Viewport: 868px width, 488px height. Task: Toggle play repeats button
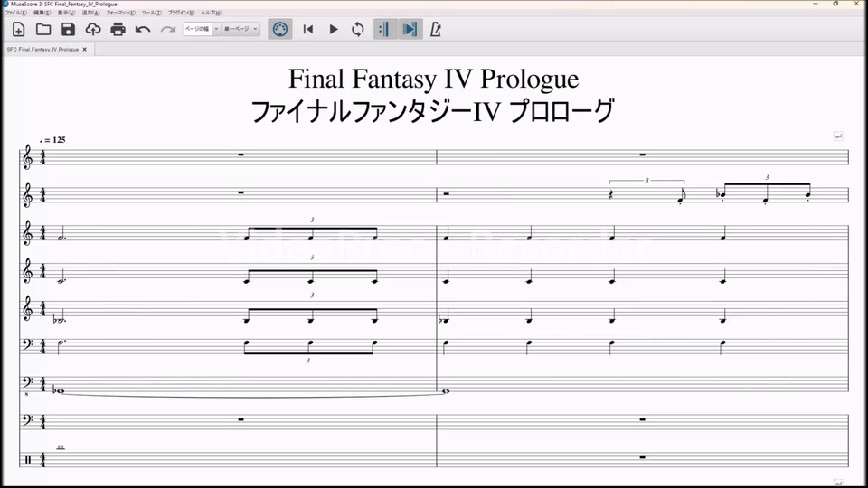click(384, 29)
